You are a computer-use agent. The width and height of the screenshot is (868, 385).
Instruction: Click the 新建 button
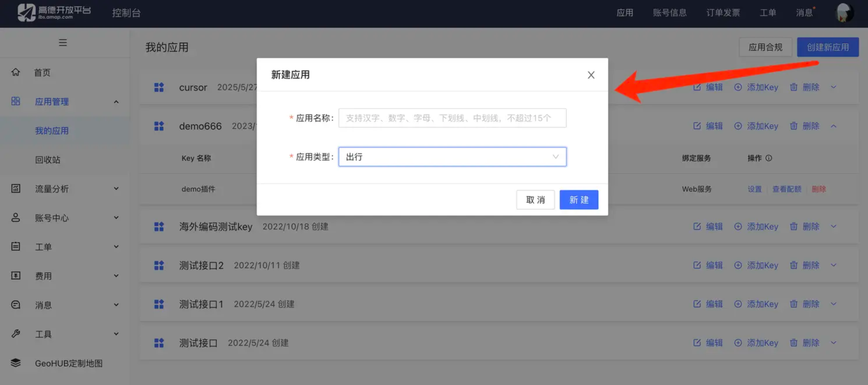tap(578, 200)
